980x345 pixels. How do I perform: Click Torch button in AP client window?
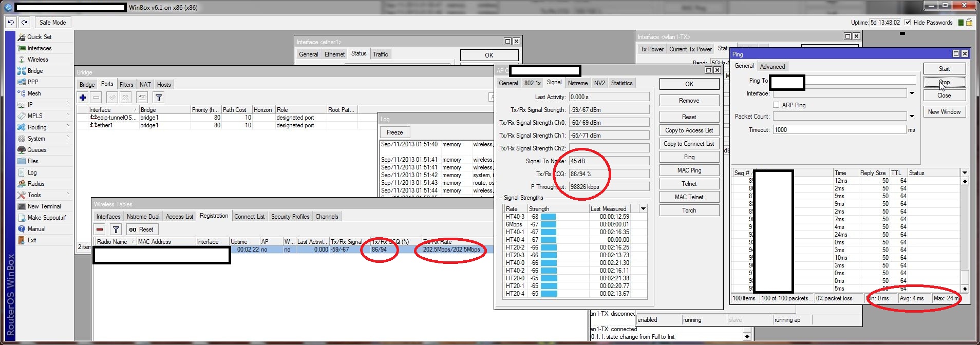[x=689, y=210]
